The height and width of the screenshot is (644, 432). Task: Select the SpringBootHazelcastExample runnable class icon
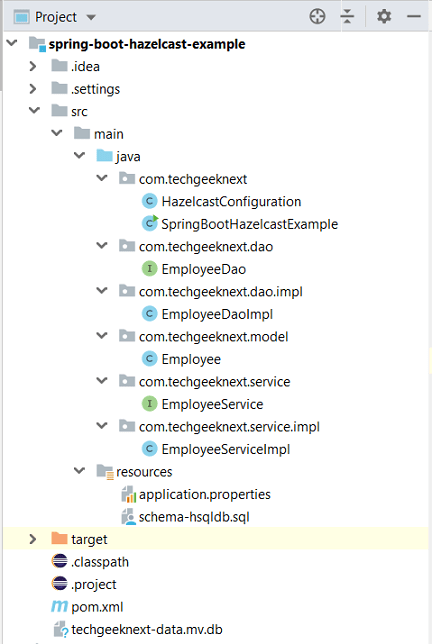pyautogui.click(x=150, y=223)
